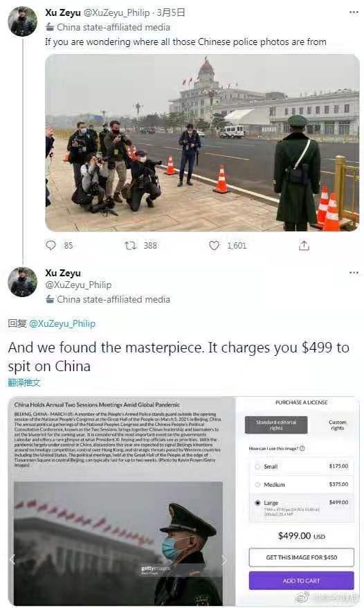Click ADD TO CART button

click(x=302, y=580)
